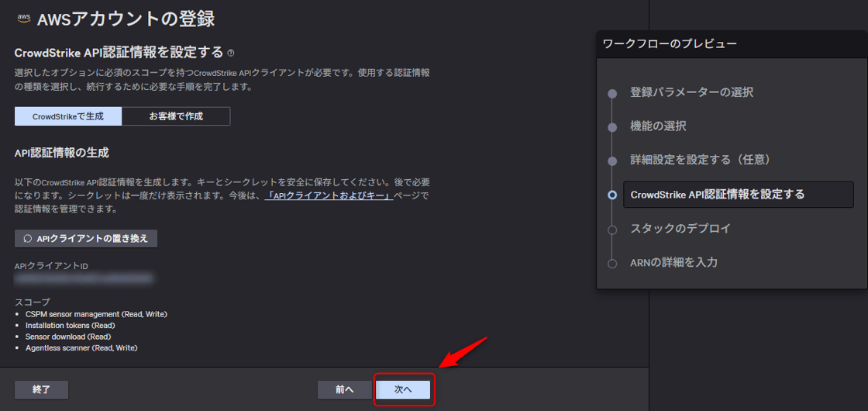The image size is (868, 411).
Task: Click the step circle for ARNの詳細を入力
Action: tap(612, 264)
